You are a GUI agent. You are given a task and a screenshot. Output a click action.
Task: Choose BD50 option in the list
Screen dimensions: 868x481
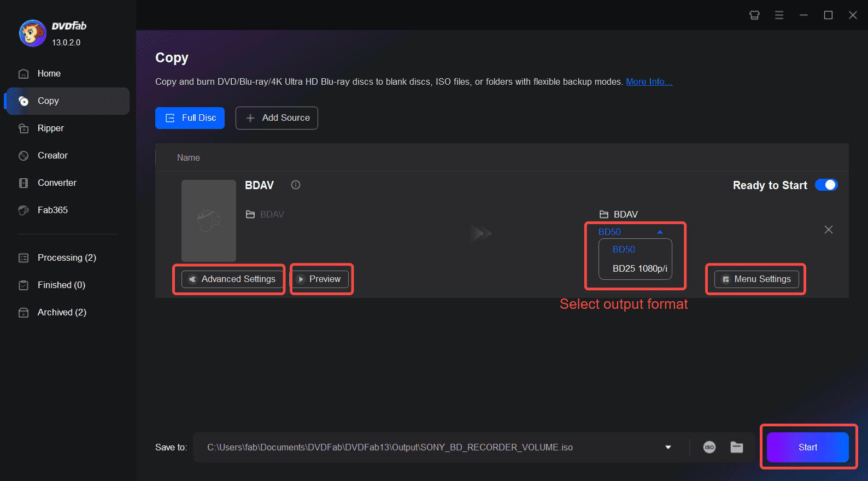(x=624, y=249)
